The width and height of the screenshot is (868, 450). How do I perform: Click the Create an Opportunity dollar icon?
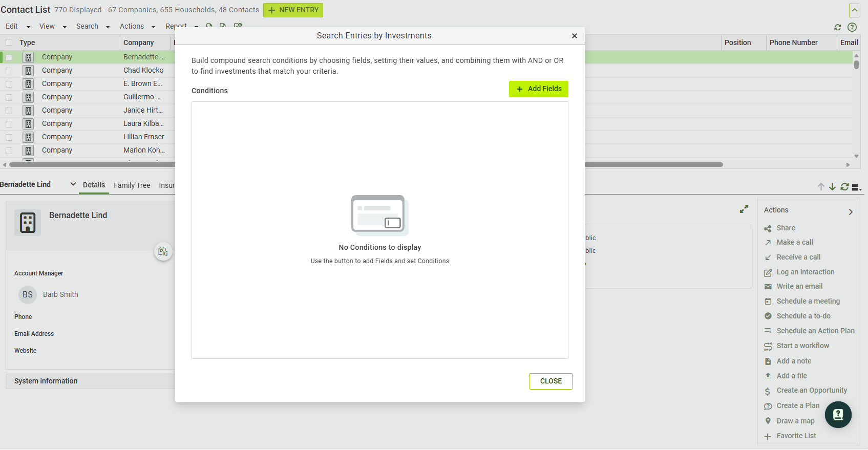tap(768, 391)
